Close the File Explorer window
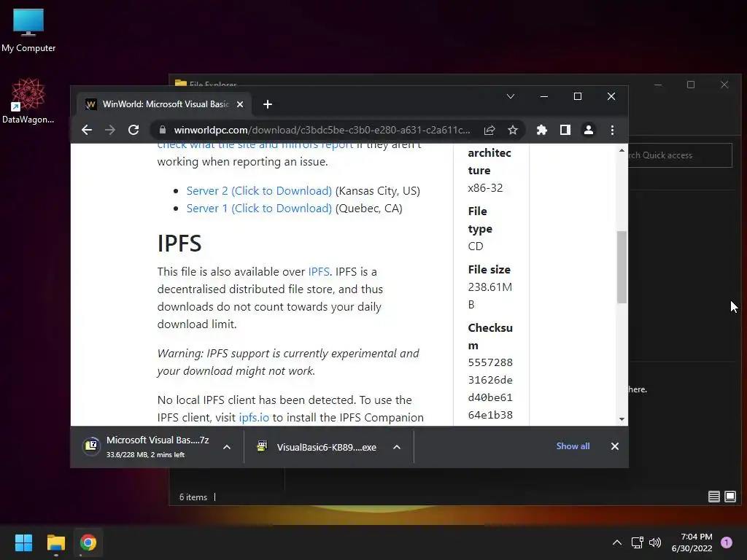Screen dimensions: 747x560 click(724, 85)
